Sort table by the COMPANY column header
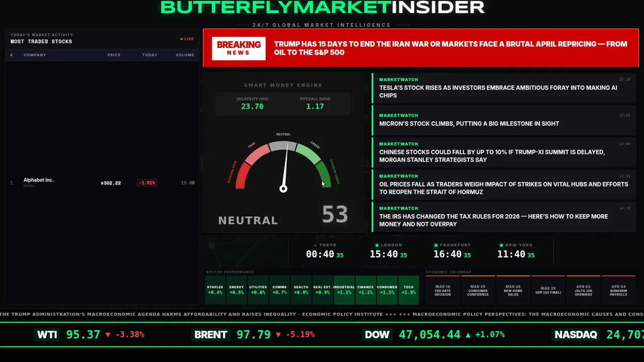Viewport: 644px width, 362px height. 35,55
